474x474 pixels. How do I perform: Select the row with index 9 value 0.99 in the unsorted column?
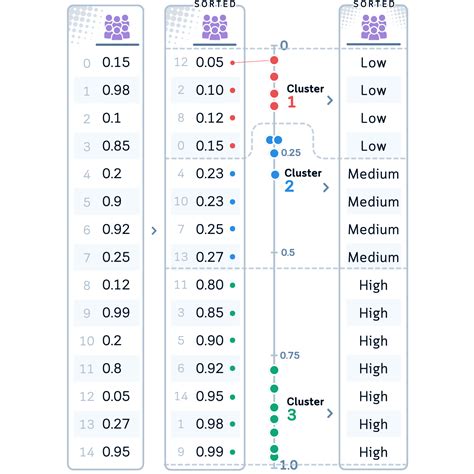[106, 313]
